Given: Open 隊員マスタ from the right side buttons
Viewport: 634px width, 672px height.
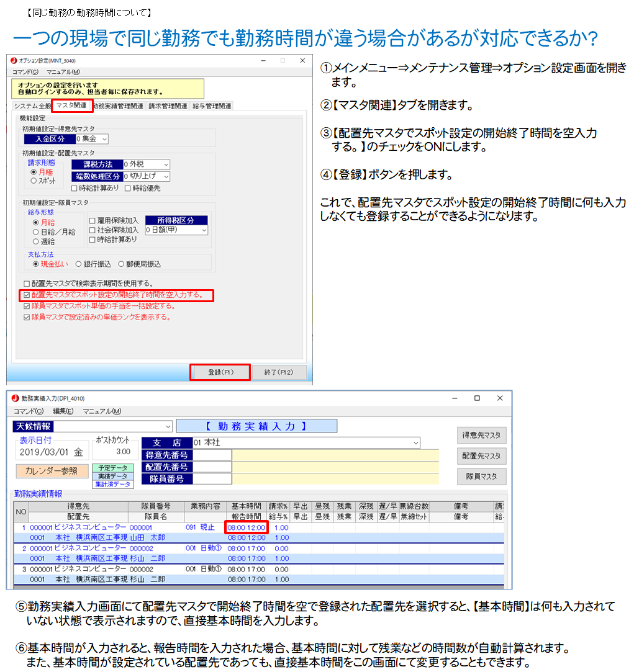Looking at the screenshot, I should coord(481,477).
